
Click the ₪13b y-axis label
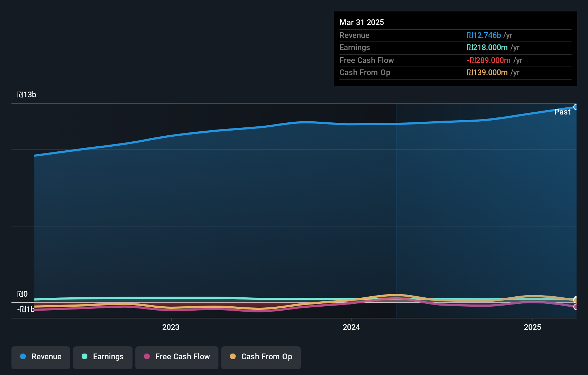coord(27,94)
